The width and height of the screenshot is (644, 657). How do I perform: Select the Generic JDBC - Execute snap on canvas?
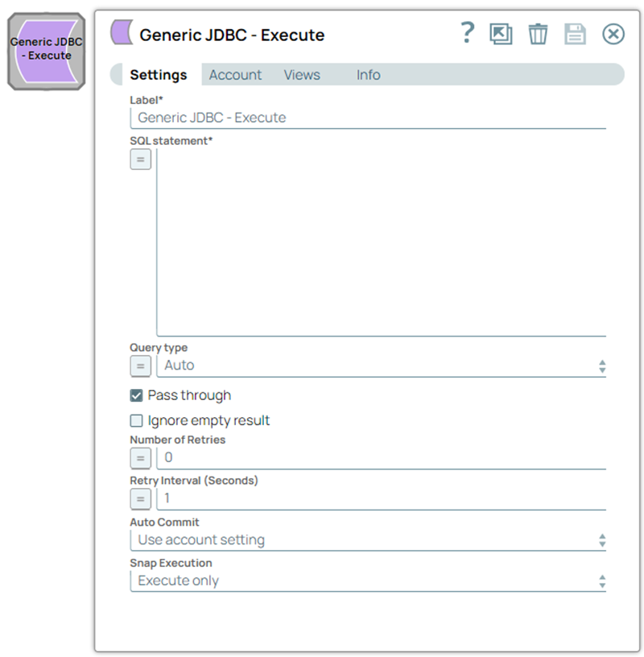(46, 51)
